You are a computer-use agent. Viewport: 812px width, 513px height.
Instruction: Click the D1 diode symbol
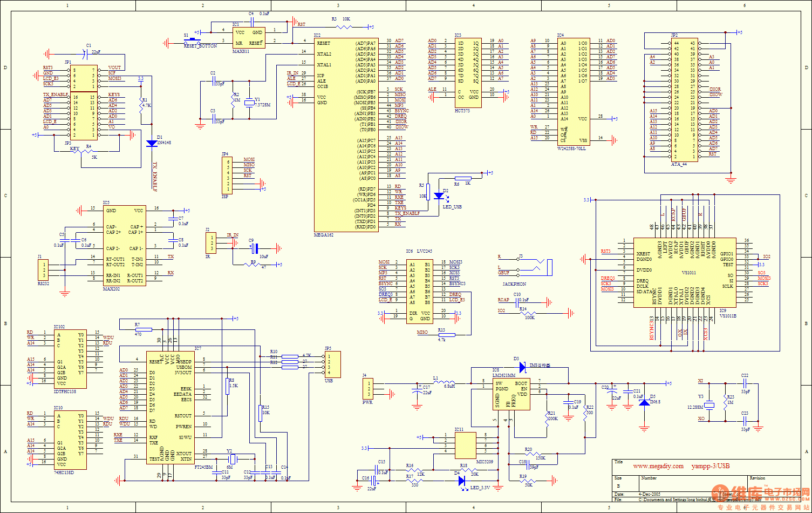tap(152, 143)
